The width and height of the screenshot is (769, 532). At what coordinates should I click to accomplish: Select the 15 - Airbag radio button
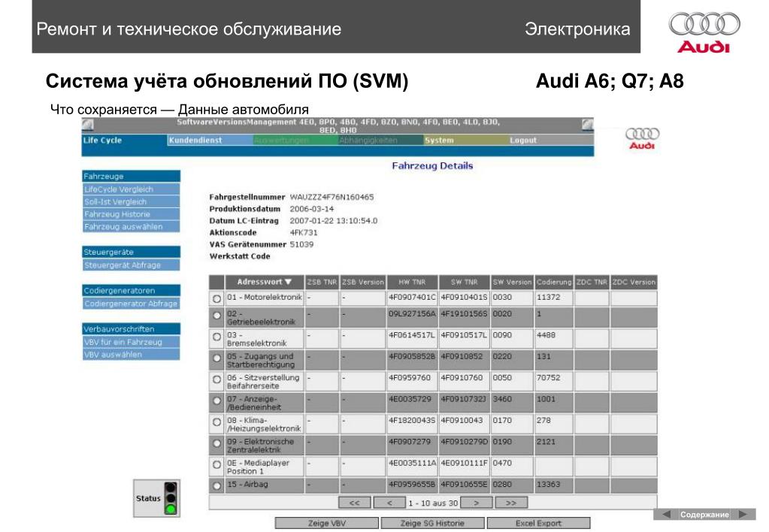tap(216, 486)
